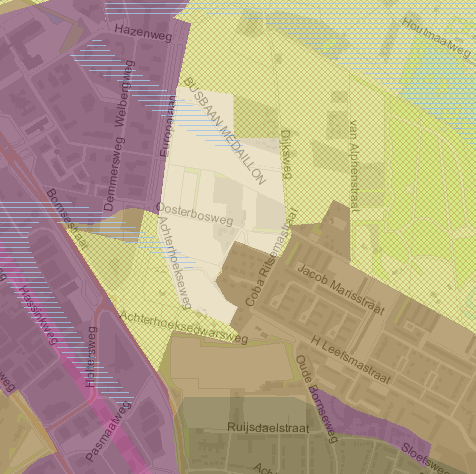Select the H Leefsmastraat label

[x=351, y=360]
